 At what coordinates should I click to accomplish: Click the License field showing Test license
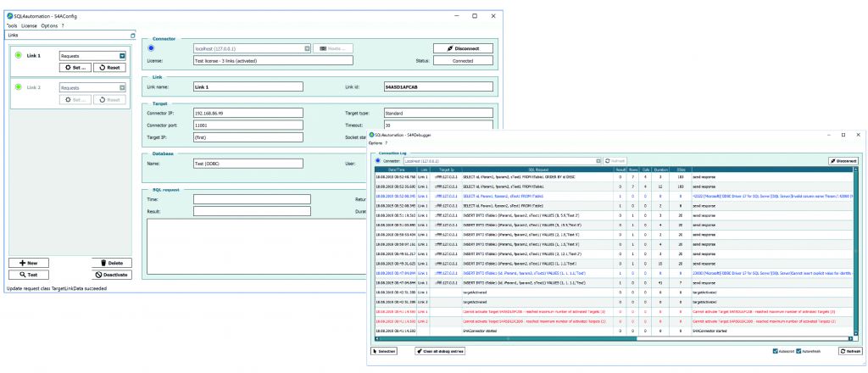tap(273, 60)
